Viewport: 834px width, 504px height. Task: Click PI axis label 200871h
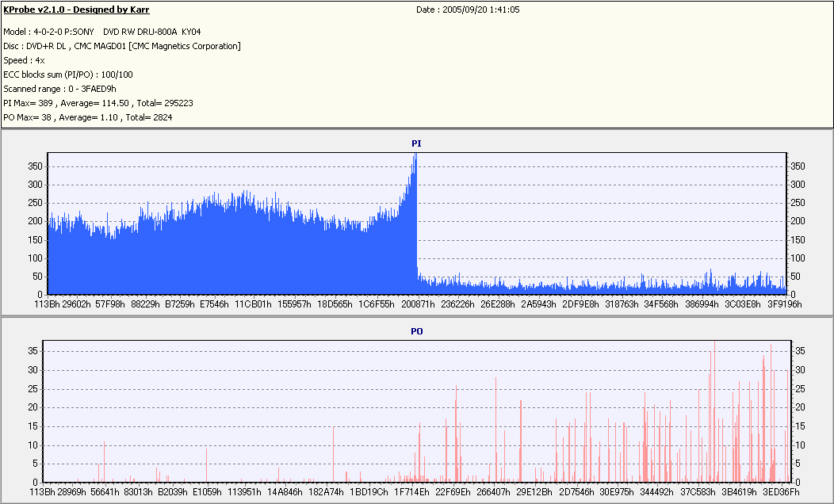pyautogui.click(x=418, y=304)
